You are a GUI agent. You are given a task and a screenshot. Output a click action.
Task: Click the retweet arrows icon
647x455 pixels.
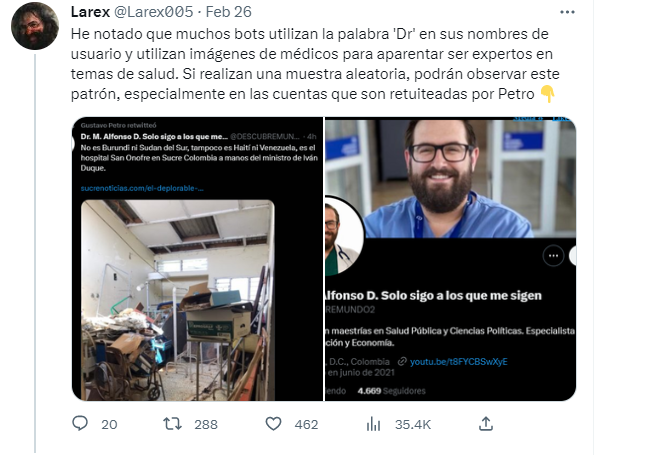172,424
